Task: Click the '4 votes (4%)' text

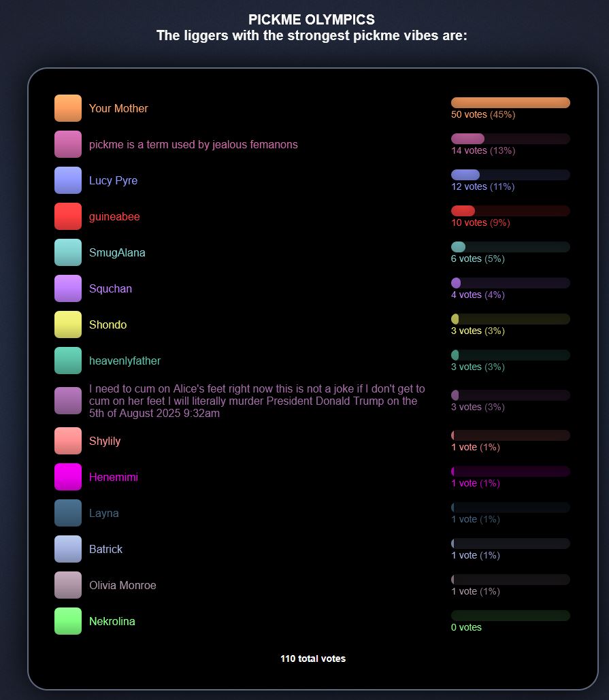Action: click(478, 295)
